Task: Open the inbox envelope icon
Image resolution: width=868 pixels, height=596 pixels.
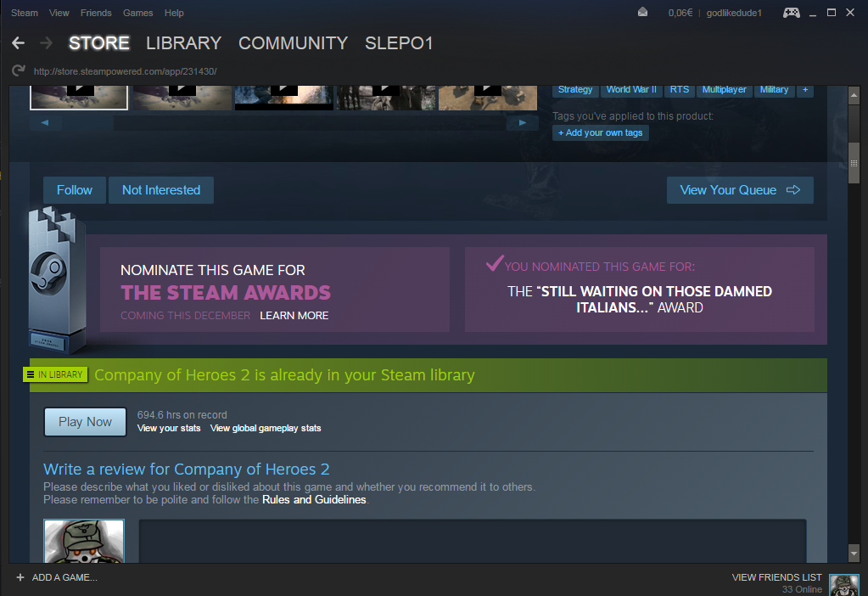Action: [642, 12]
